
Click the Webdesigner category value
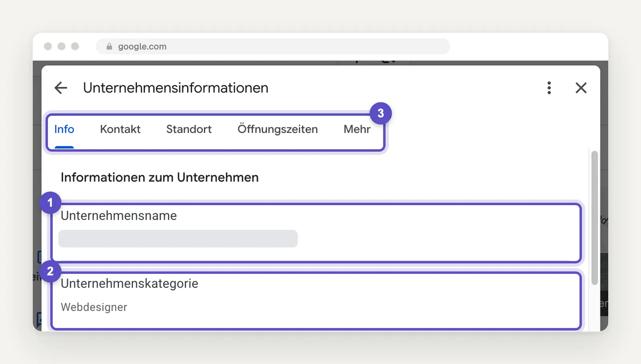pos(94,307)
